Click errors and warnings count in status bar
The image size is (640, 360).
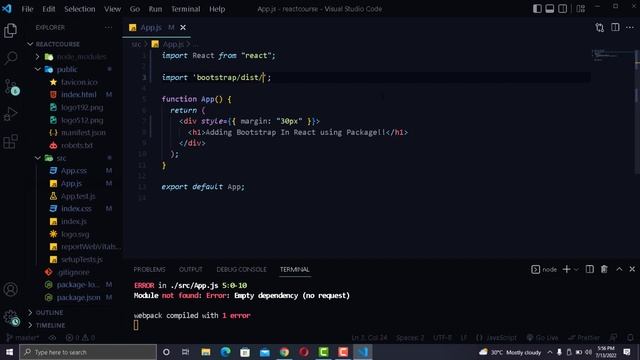coord(80,338)
